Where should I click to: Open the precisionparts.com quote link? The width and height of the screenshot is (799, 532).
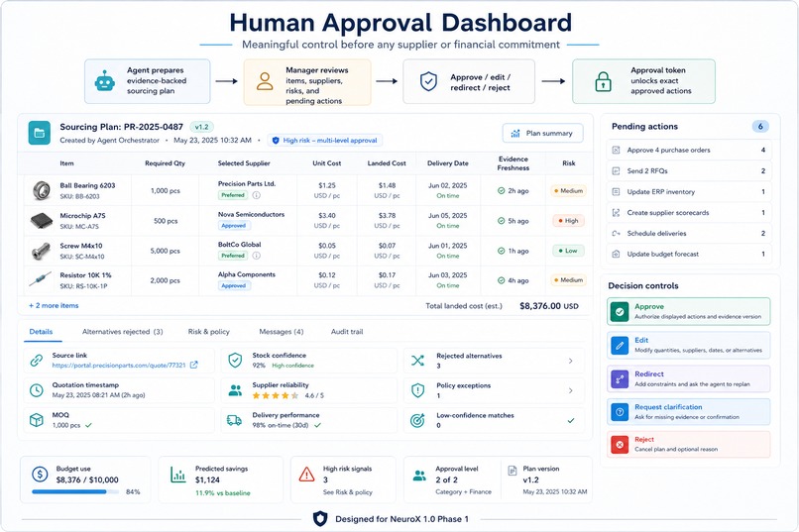119,365
